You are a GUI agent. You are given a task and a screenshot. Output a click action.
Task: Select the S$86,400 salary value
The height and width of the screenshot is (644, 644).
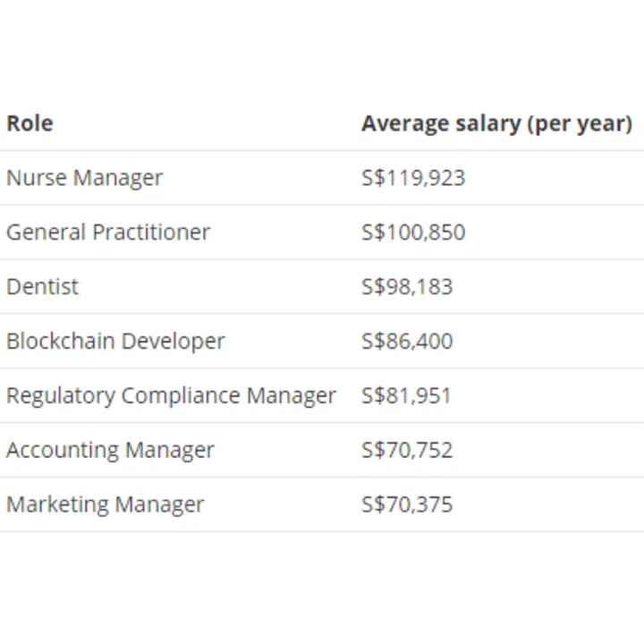tap(407, 342)
